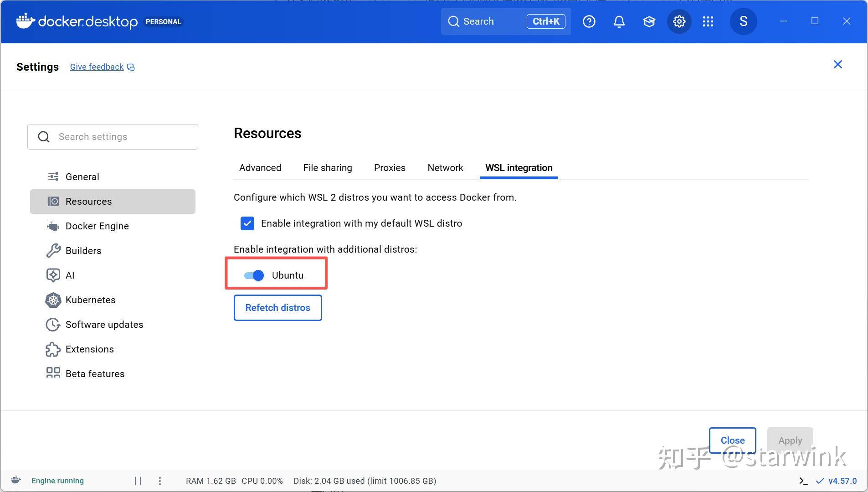Open the General settings section

(x=113, y=177)
